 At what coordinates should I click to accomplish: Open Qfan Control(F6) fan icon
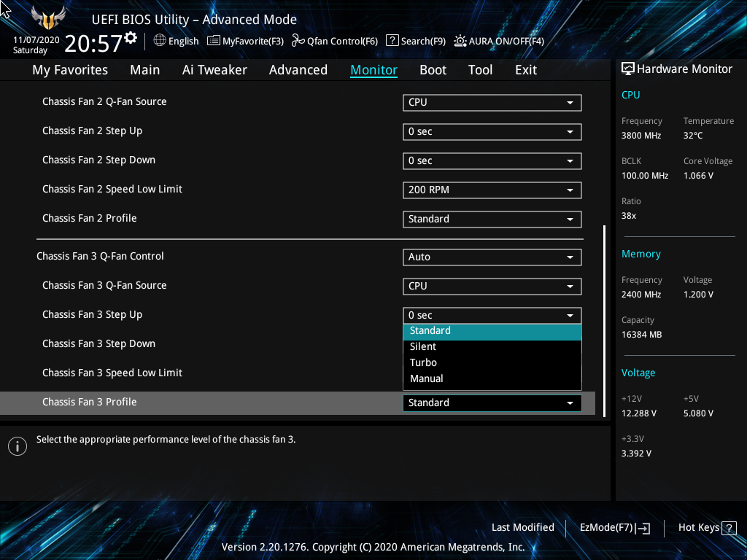pyautogui.click(x=298, y=41)
